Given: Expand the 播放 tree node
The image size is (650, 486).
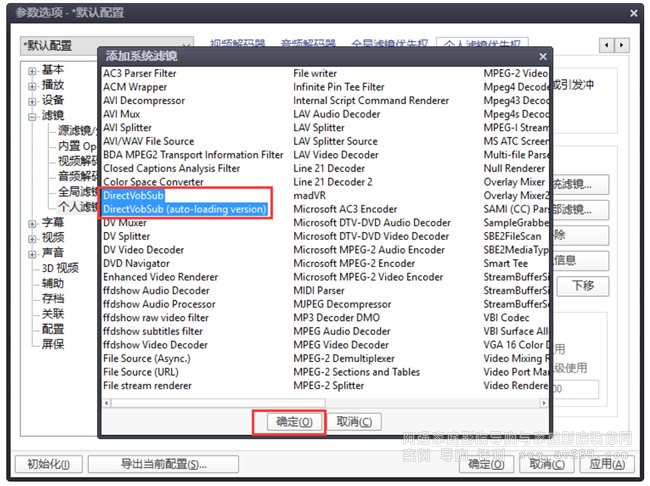Looking at the screenshot, I should [32, 86].
